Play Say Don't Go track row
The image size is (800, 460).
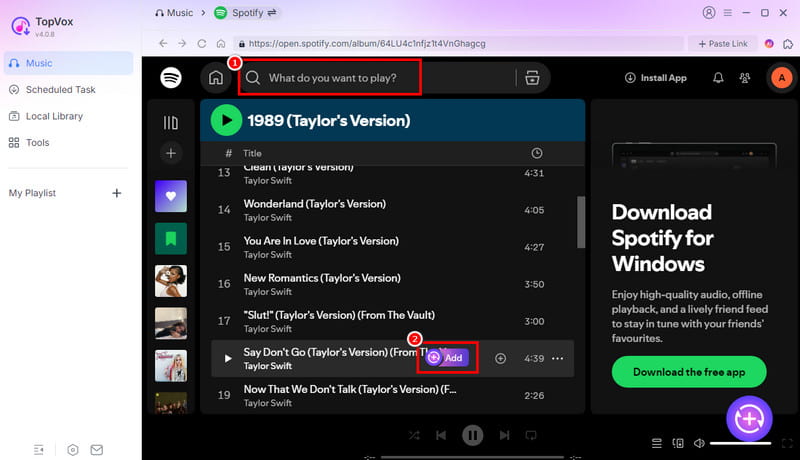point(228,359)
